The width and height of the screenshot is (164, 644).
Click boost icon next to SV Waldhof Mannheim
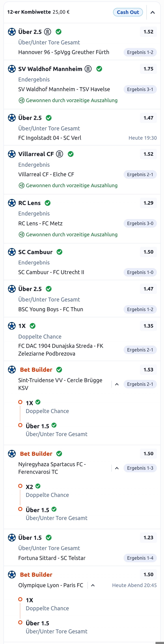[88, 69]
